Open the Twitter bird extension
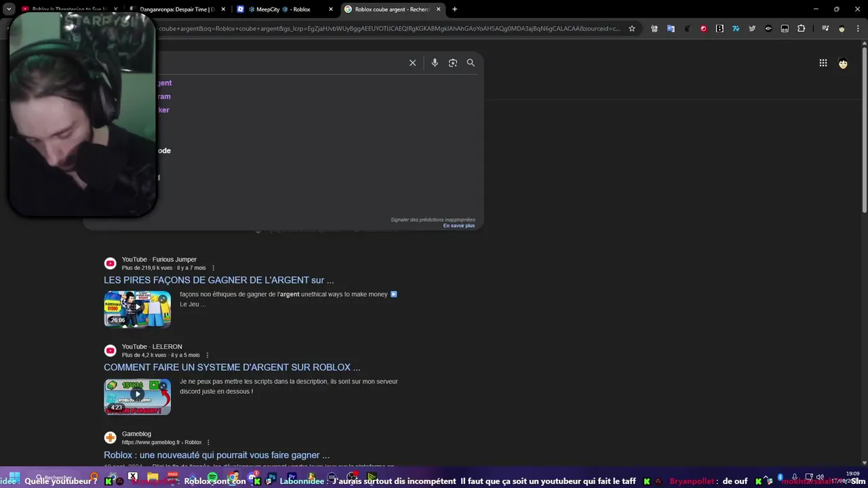This screenshot has width=868, height=488. click(752, 28)
